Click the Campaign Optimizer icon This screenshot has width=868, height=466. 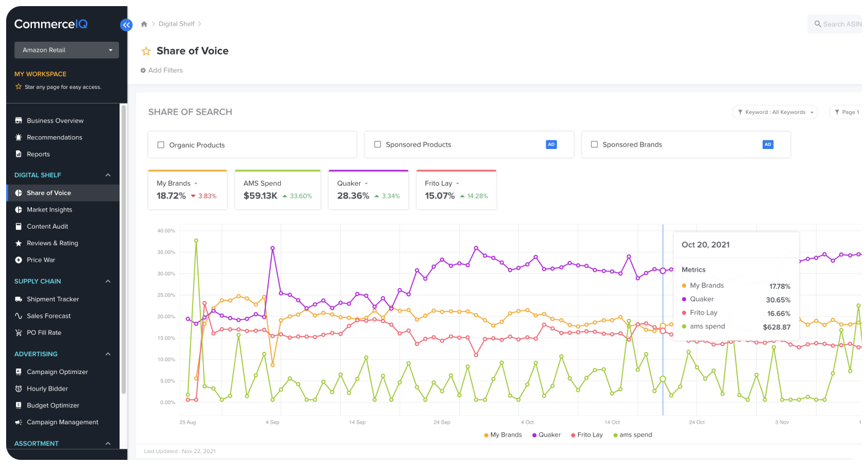pos(19,372)
